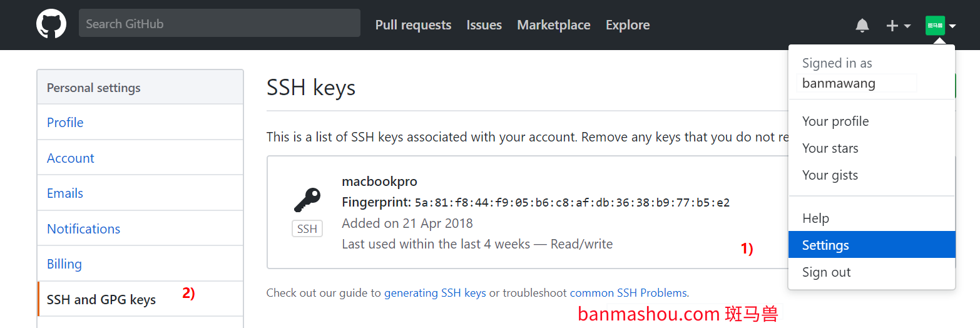Open Pull requests in top navigation

tap(413, 25)
